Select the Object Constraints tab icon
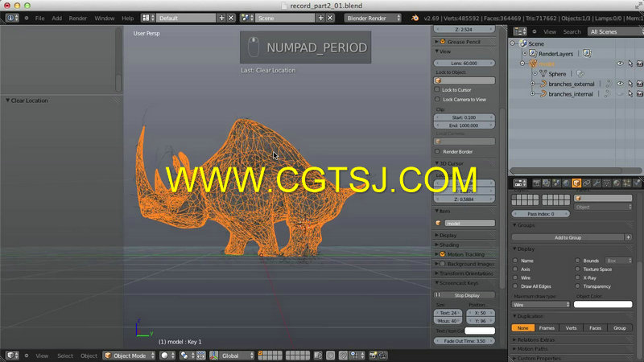The width and height of the screenshot is (644, 362). [x=587, y=183]
